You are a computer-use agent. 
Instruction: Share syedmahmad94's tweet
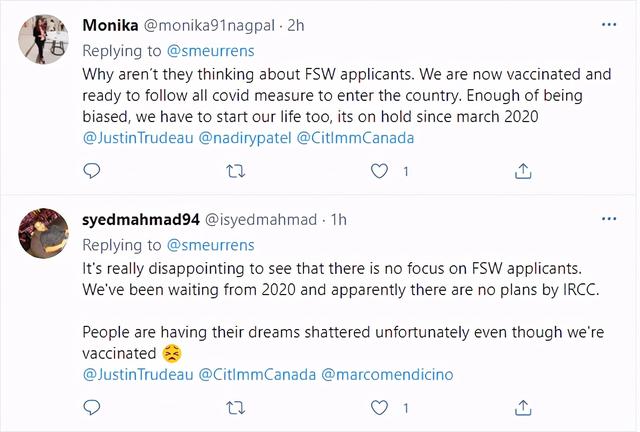coord(522,407)
